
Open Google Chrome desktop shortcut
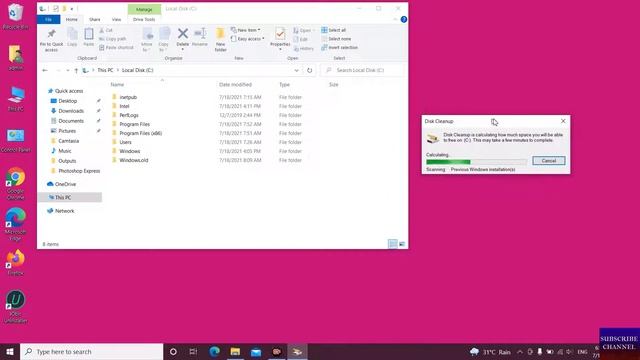[x=16, y=183]
